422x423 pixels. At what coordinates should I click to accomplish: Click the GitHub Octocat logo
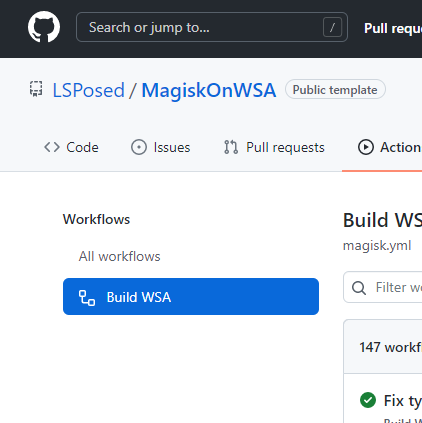tap(44, 27)
